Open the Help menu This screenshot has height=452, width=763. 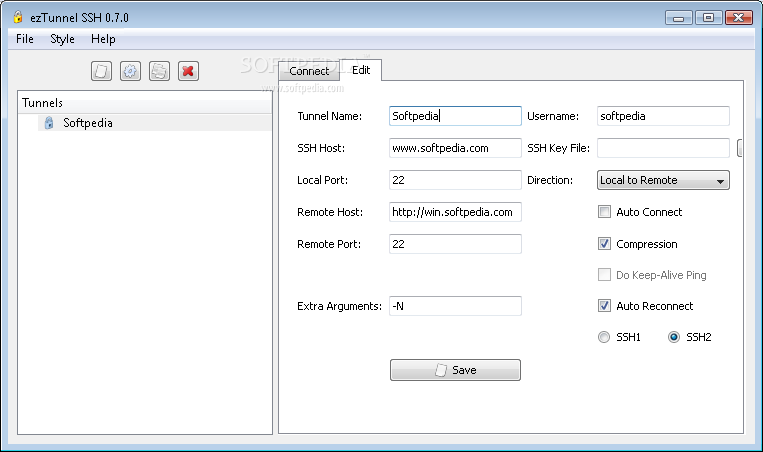103,39
